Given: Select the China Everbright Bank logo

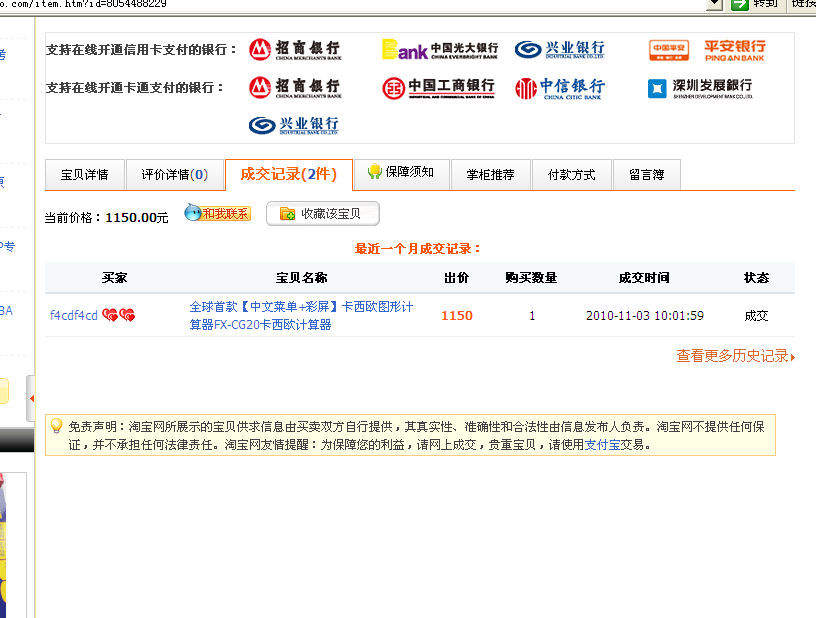Looking at the screenshot, I should tap(440, 49).
